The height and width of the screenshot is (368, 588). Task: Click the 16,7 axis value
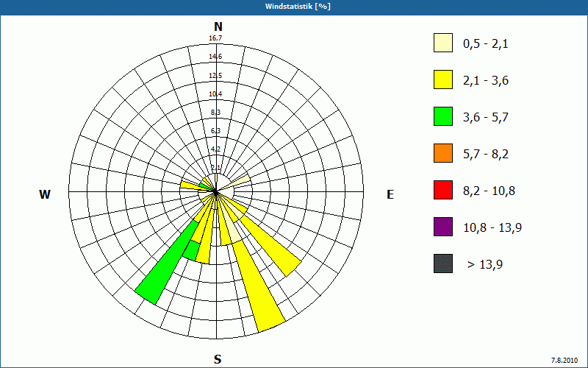(x=215, y=38)
